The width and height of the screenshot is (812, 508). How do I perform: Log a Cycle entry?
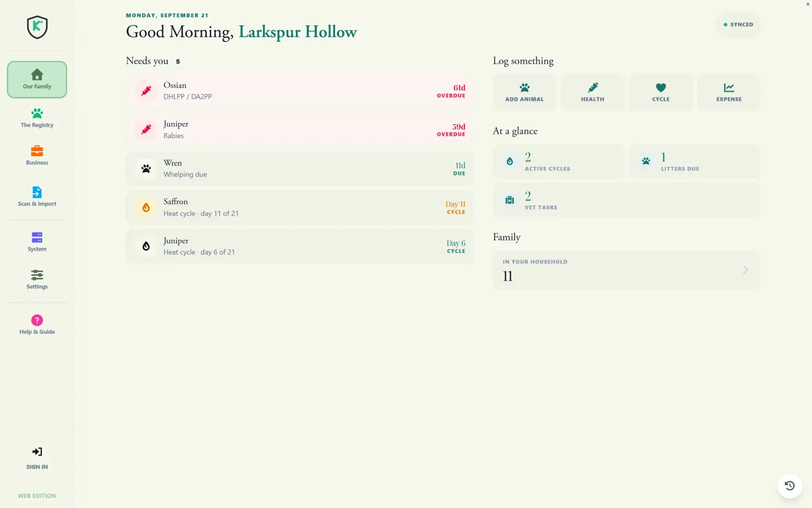[661, 92]
